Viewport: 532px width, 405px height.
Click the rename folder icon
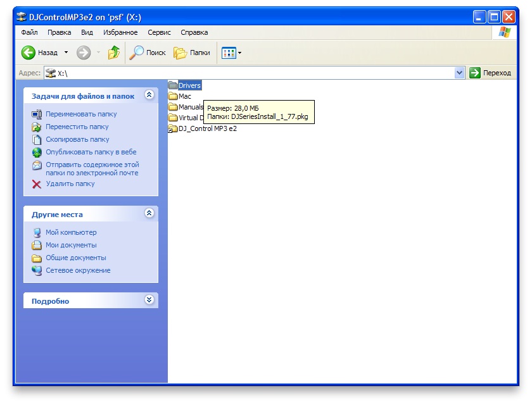click(37, 114)
